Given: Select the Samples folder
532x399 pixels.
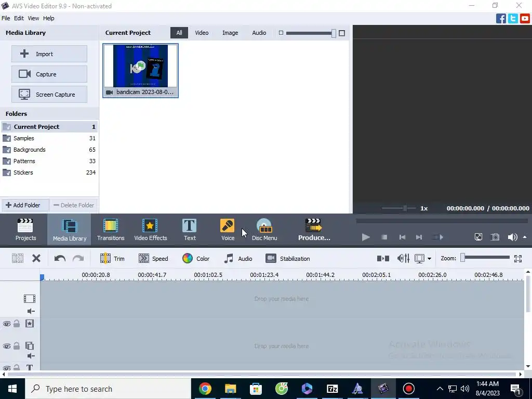Looking at the screenshot, I should (x=49, y=138).
